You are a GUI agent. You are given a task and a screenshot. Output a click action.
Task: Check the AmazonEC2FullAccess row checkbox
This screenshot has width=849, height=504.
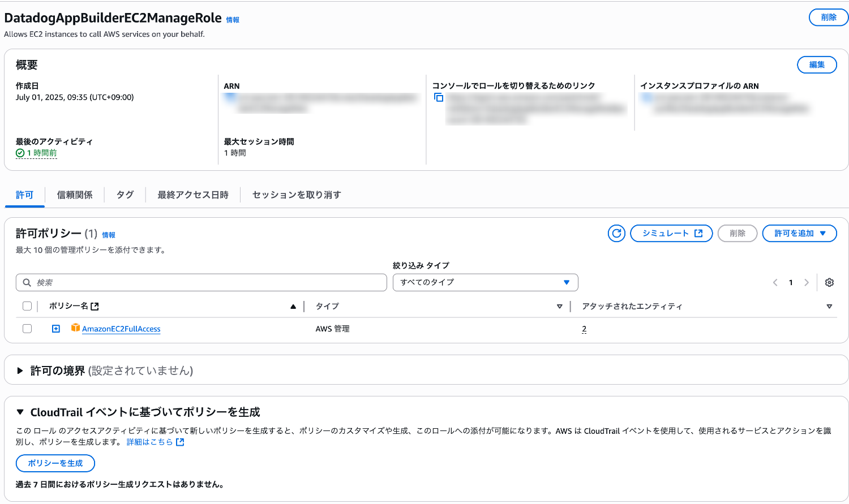click(x=27, y=329)
